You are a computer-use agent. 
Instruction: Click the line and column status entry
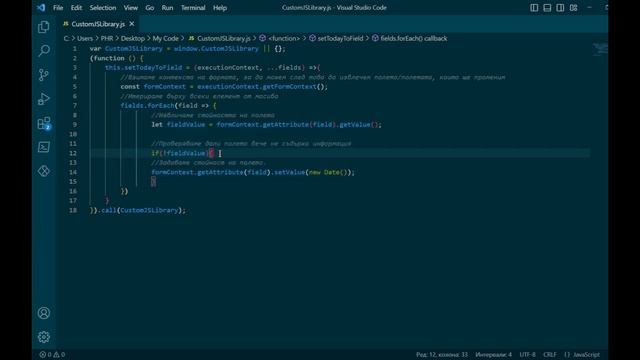point(442,355)
